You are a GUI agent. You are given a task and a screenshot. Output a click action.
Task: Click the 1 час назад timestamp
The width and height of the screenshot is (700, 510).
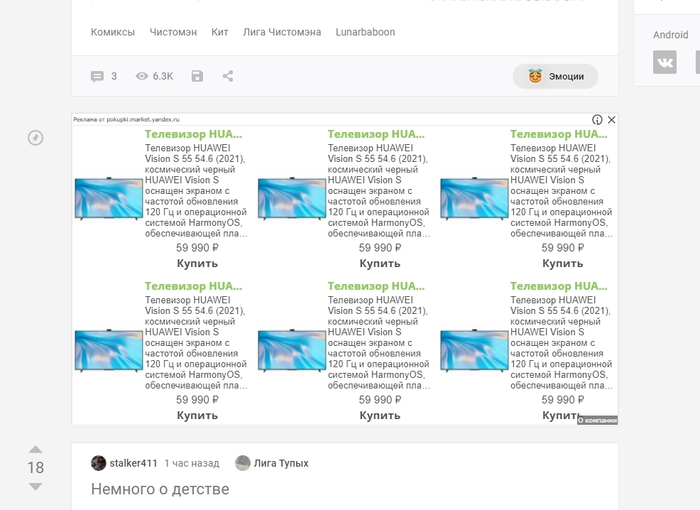coord(192,464)
